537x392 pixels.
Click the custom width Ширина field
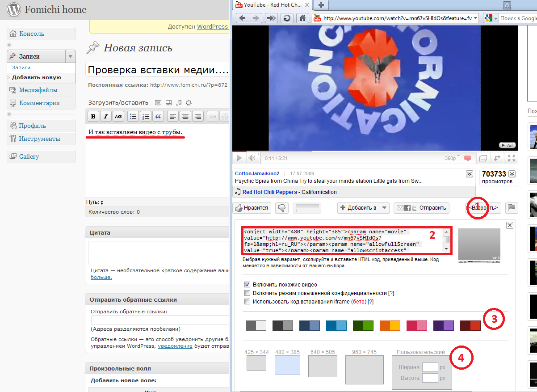[430, 367]
